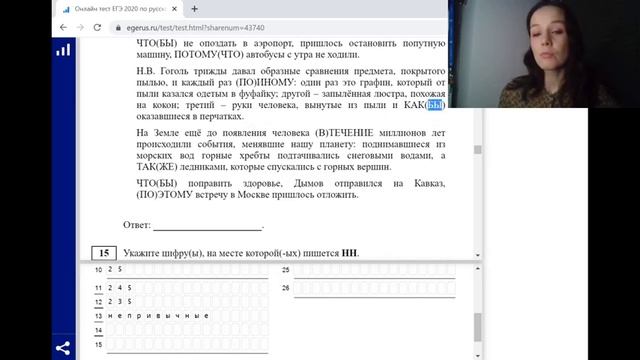Click the word "ТАК(ЖЕ)" in the text
Screen dimensions: 640x360
[x=157, y=167]
